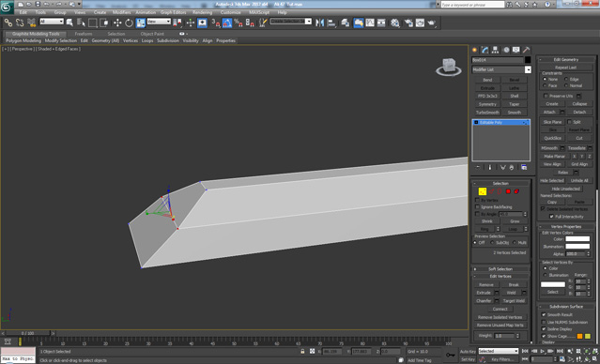Open the reference coordinate View dropdown
The image size is (600, 364).
(159, 22)
